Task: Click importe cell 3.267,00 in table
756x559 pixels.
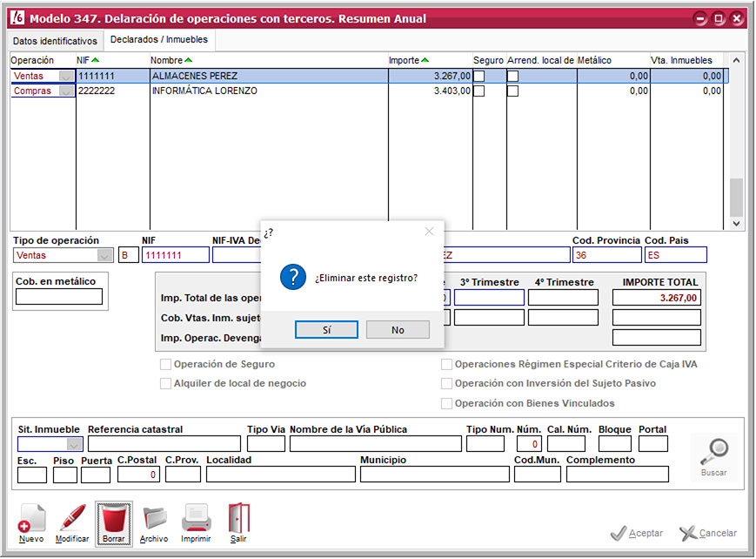Action: 452,76
